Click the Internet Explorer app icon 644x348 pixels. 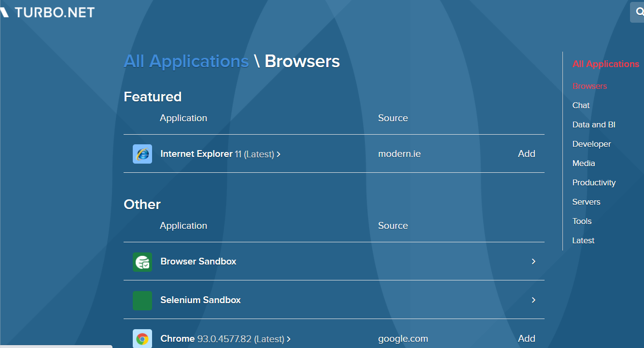coord(142,154)
